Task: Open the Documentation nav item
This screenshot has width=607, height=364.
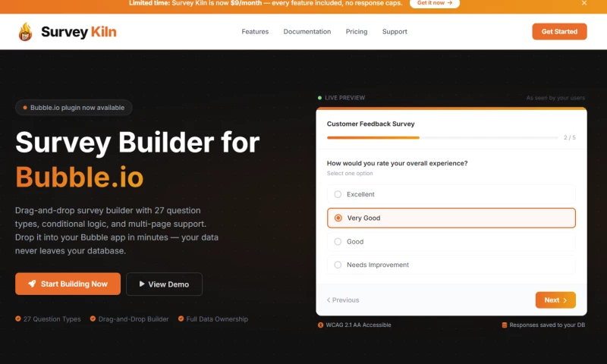Action: coord(307,32)
